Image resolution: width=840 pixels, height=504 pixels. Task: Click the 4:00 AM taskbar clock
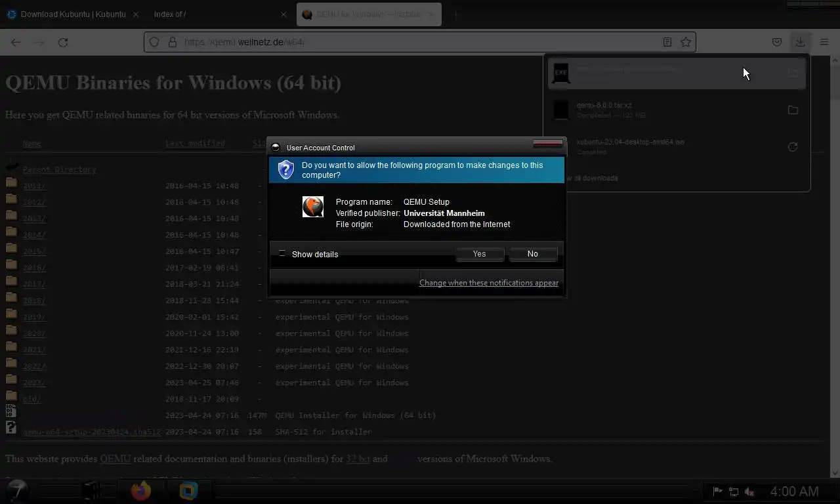coord(794,491)
